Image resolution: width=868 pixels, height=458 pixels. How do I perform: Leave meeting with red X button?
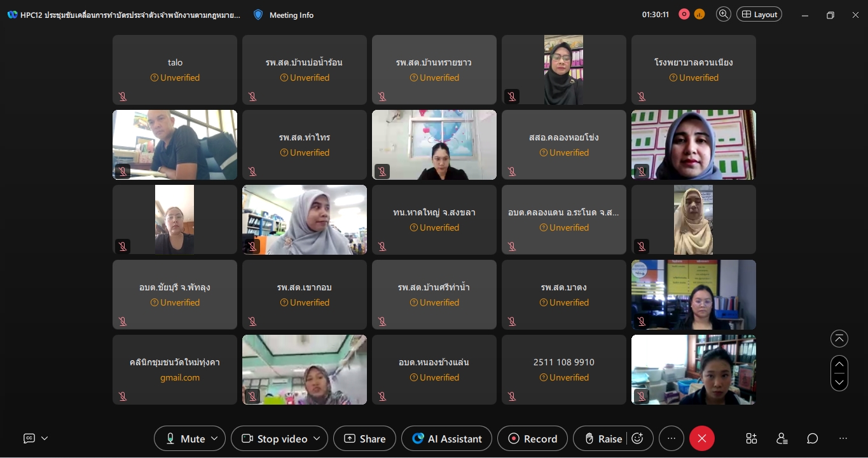tap(702, 438)
